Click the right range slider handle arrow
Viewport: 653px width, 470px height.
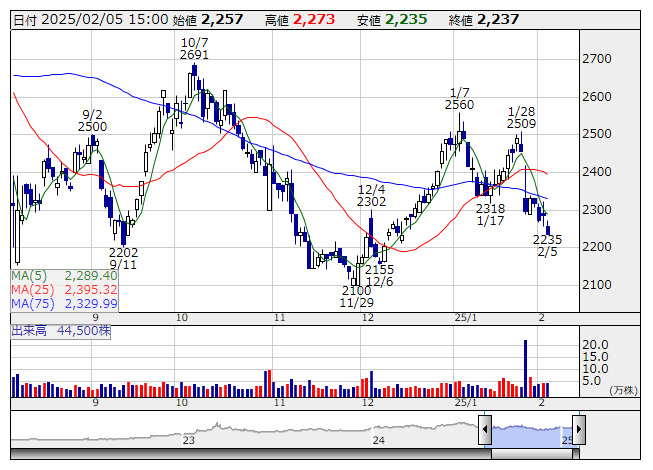coord(579,429)
